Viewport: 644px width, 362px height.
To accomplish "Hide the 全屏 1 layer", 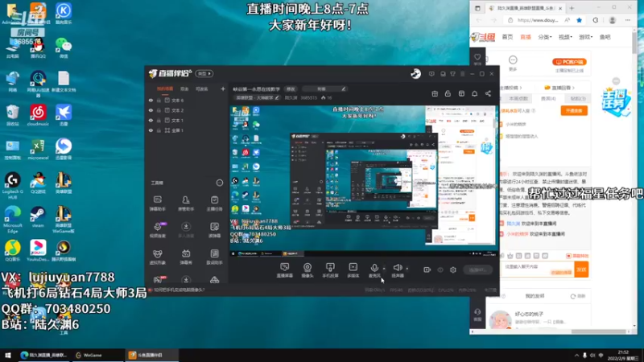I will (x=151, y=130).
